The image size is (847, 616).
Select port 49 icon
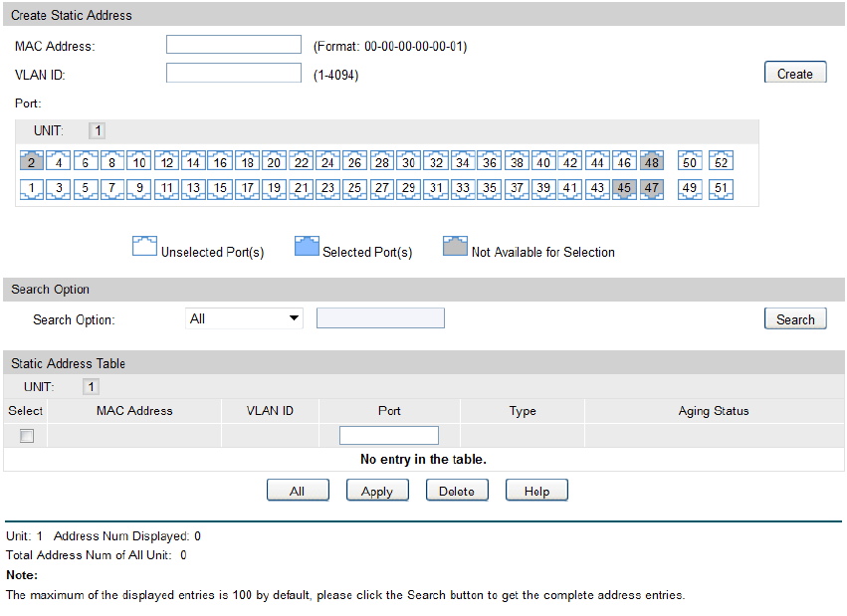coord(690,189)
